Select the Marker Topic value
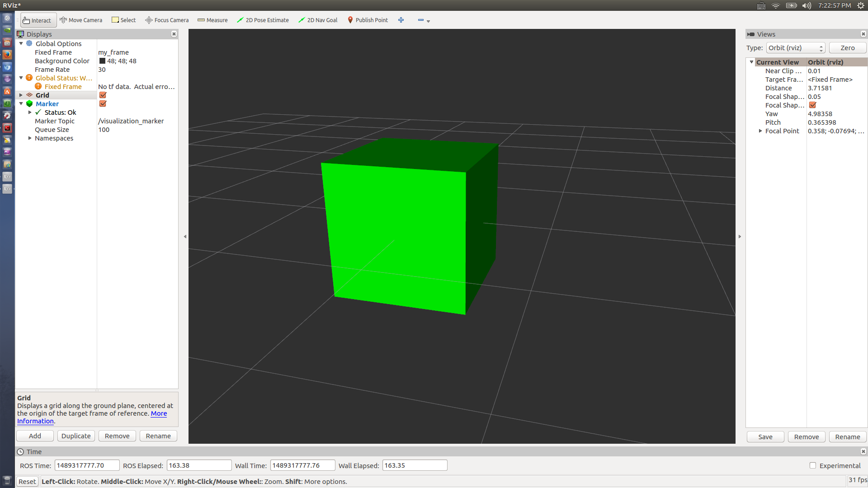The height and width of the screenshot is (488, 868). pyautogui.click(x=131, y=121)
